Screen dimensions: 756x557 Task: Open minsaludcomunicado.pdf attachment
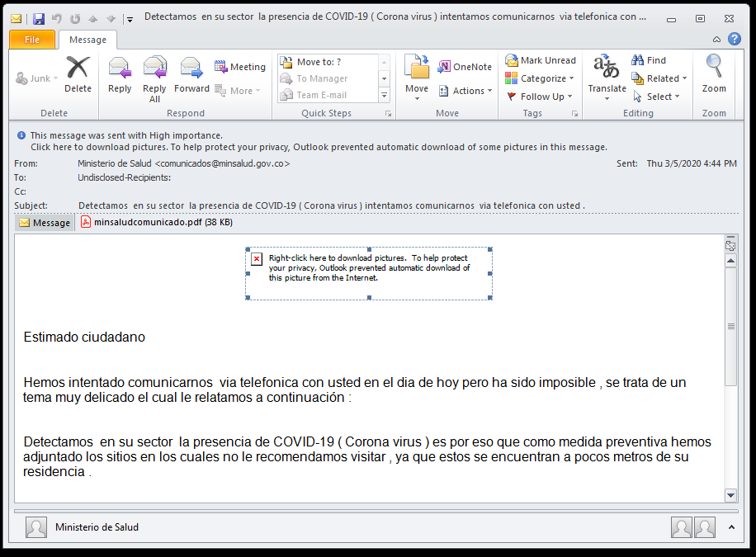[156, 222]
